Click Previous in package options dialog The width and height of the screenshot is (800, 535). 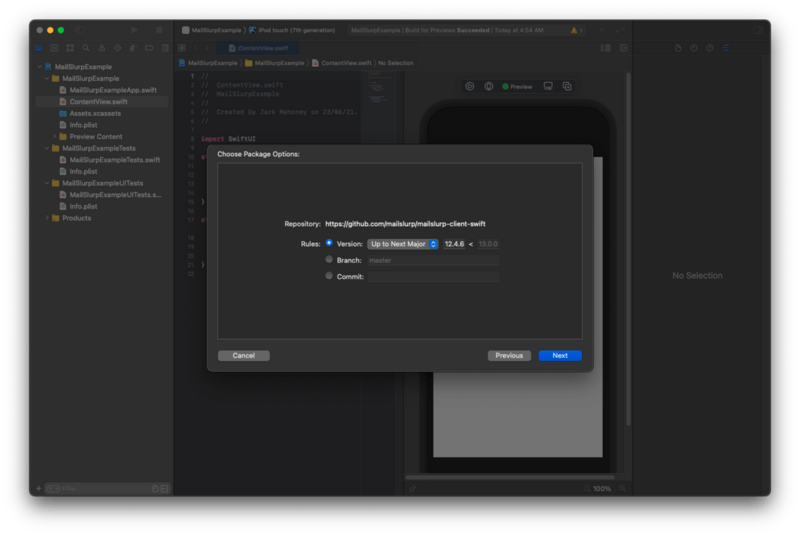[509, 355]
